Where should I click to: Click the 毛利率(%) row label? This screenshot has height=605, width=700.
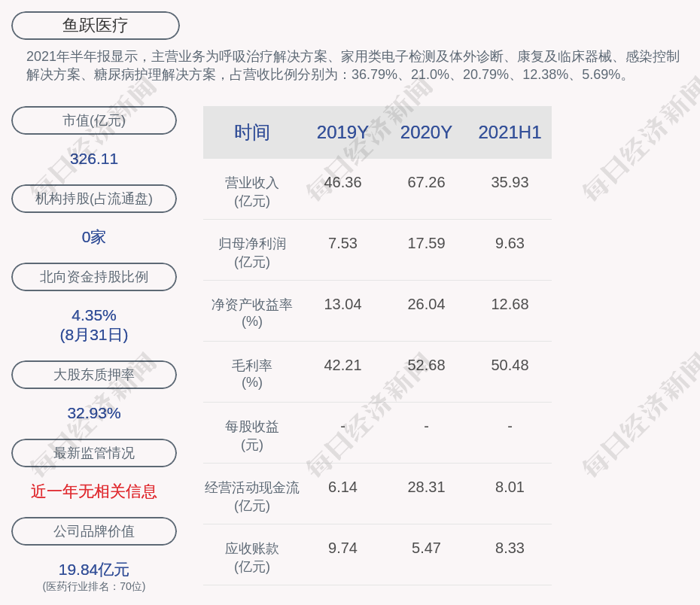point(252,374)
